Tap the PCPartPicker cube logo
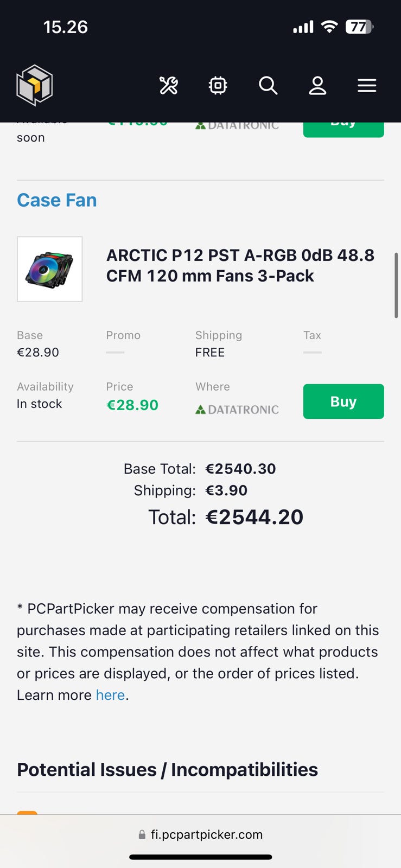401x868 pixels. 35,85
